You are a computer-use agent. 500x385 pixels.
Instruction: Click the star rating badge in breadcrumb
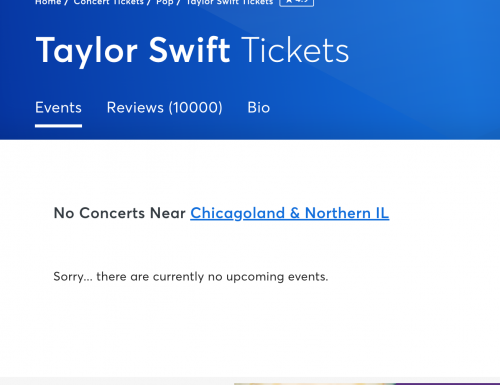pos(296,3)
